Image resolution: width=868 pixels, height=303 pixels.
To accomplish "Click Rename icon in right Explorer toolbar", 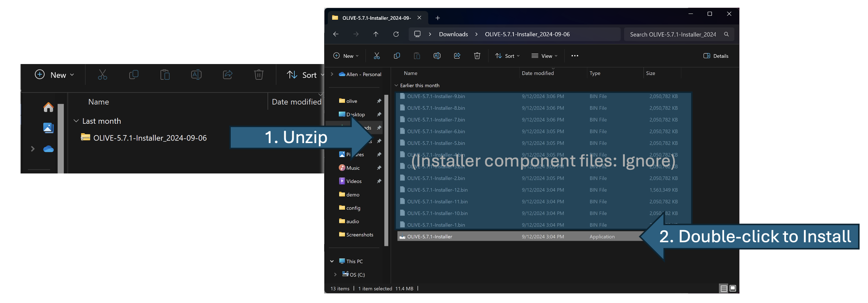I will tap(437, 56).
